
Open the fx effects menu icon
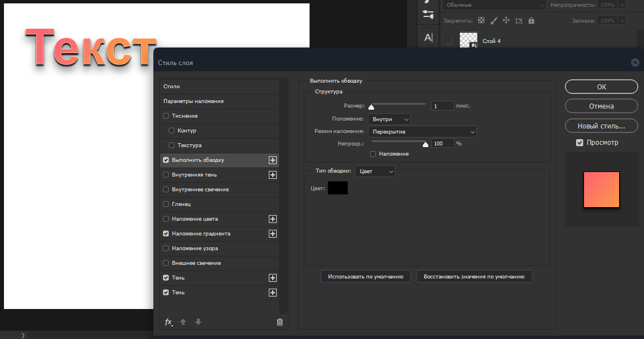click(x=169, y=322)
